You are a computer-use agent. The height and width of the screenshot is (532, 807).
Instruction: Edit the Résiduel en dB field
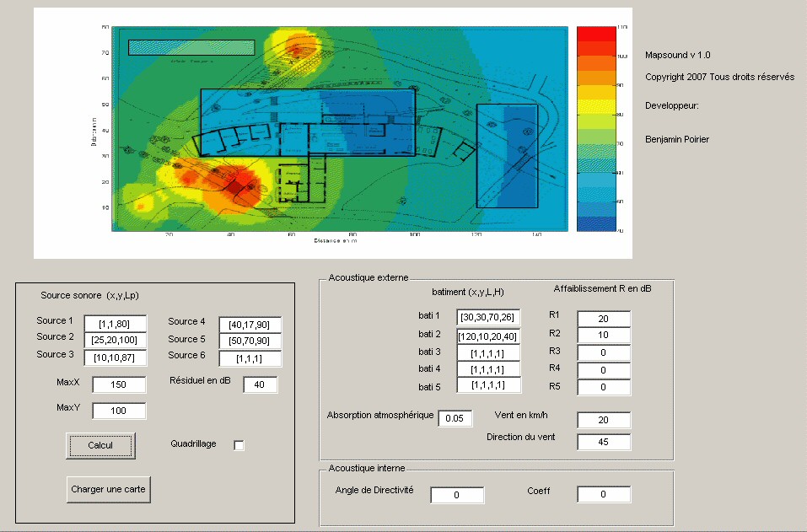(260, 384)
